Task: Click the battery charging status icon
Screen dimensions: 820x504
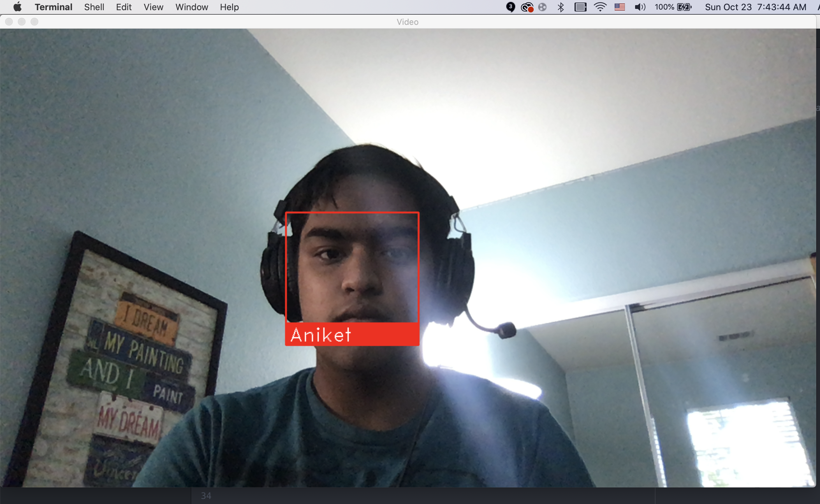Action: tap(684, 7)
